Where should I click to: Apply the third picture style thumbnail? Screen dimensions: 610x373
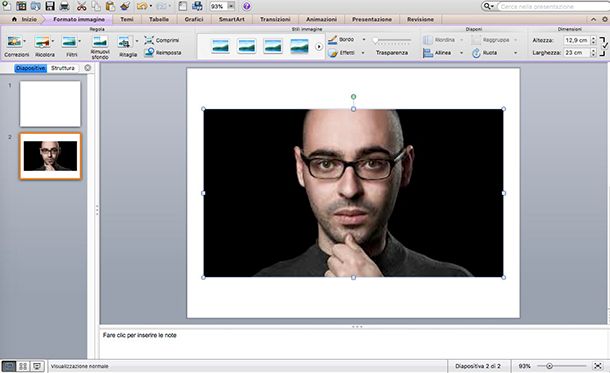coord(273,46)
